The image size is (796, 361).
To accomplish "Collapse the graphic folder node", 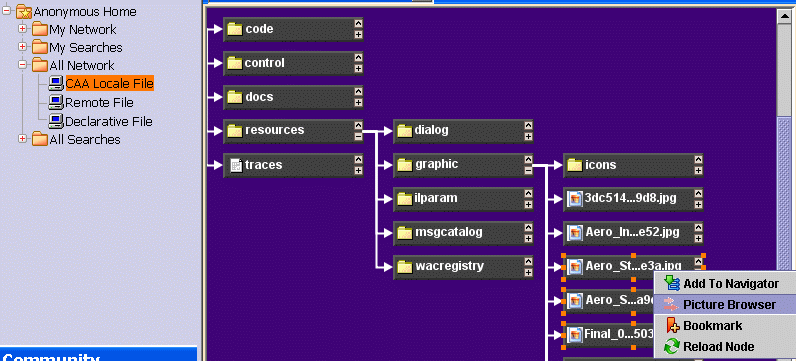I will [x=528, y=171].
